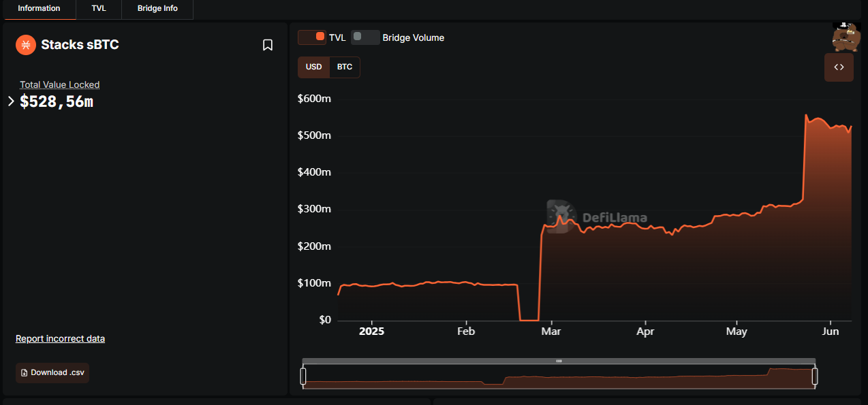Click the May x-axis label
Viewport: 868px width, 405px height.
point(737,331)
